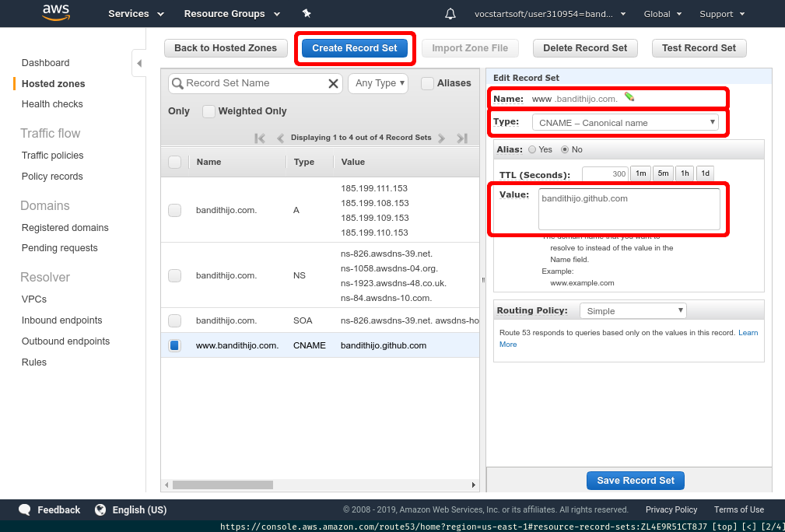Screen dimensions: 785x532
Task: Open Health checks in the sidebar
Action: click(52, 104)
